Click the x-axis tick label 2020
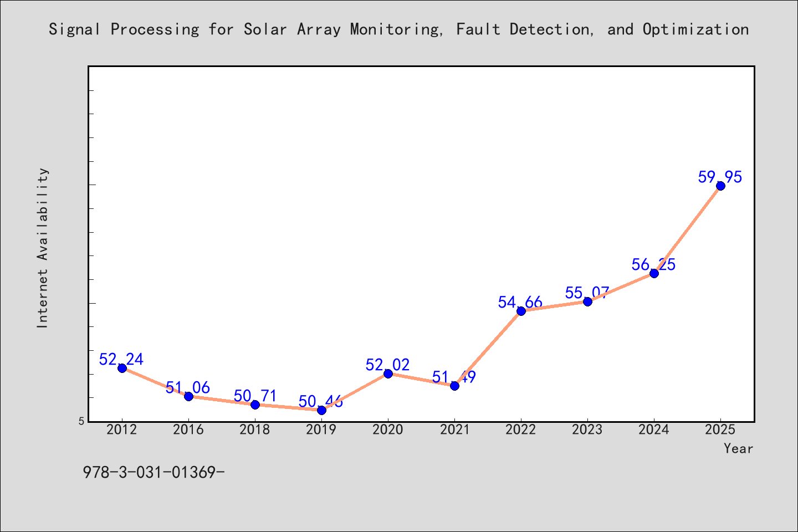This screenshot has width=798, height=532. (x=388, y=429)
